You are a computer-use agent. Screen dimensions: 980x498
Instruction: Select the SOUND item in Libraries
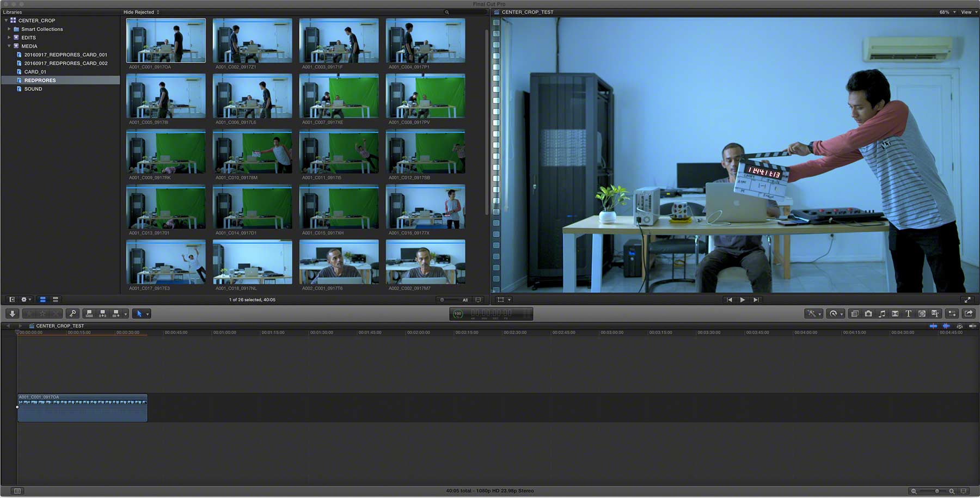(33, 89)
